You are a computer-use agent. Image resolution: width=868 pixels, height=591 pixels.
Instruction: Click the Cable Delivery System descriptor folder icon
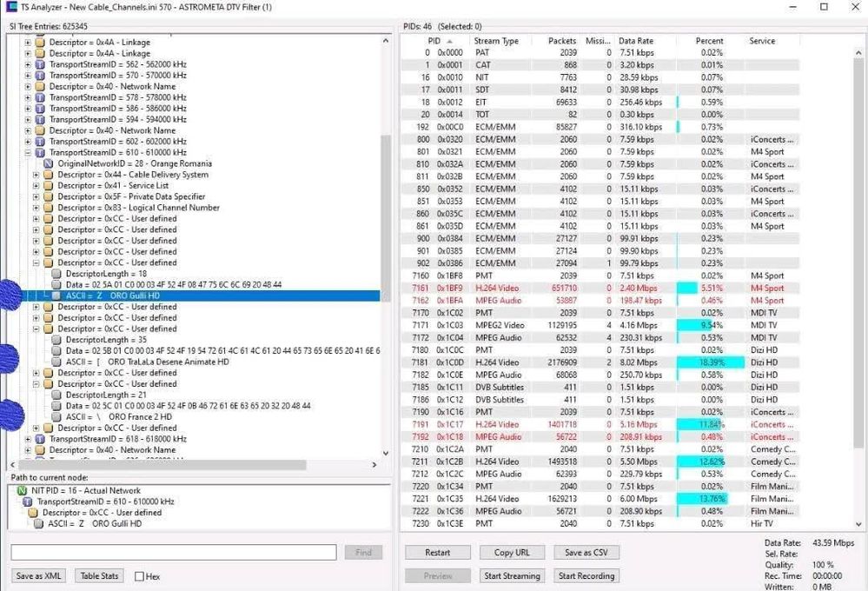tap(49, 175)
